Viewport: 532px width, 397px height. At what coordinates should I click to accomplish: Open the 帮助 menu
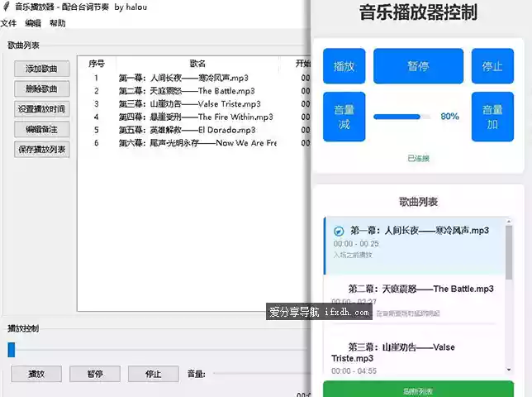[x=57, y=23]
